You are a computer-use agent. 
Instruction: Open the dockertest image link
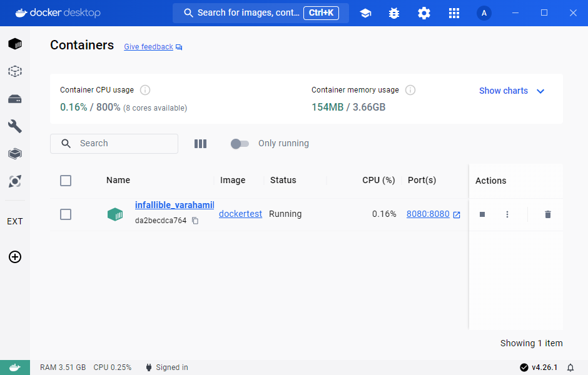pos(240,214)
